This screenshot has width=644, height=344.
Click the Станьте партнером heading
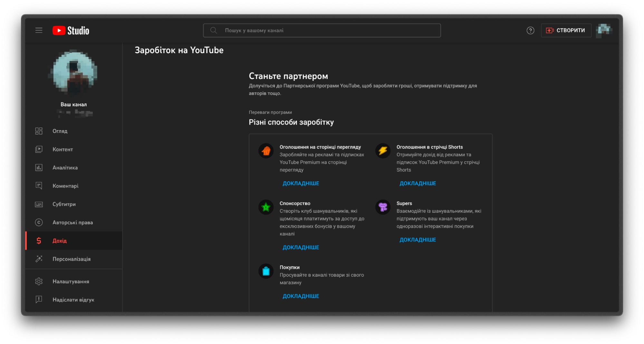pos(288,76)
